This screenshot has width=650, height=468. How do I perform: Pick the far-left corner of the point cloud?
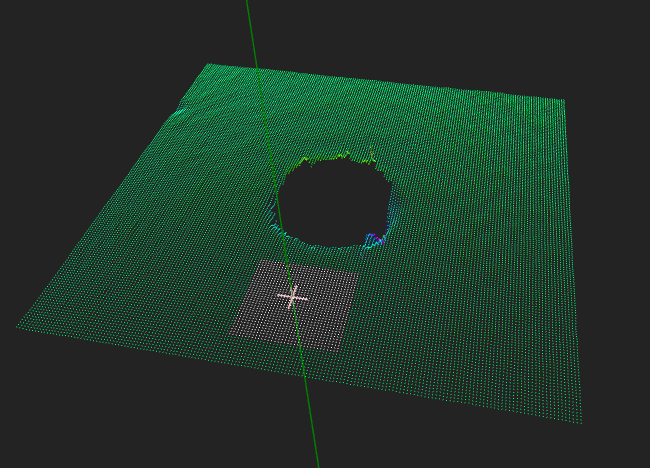coord(19,327)
